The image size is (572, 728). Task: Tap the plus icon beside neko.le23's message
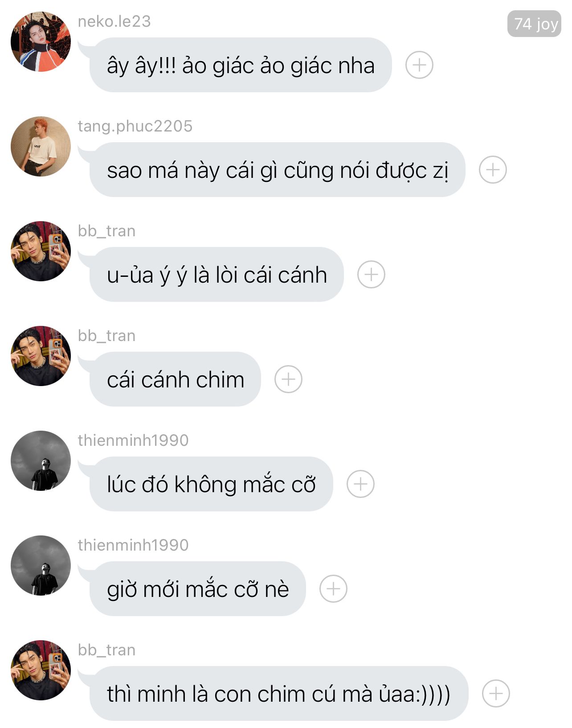click(419, 65)
